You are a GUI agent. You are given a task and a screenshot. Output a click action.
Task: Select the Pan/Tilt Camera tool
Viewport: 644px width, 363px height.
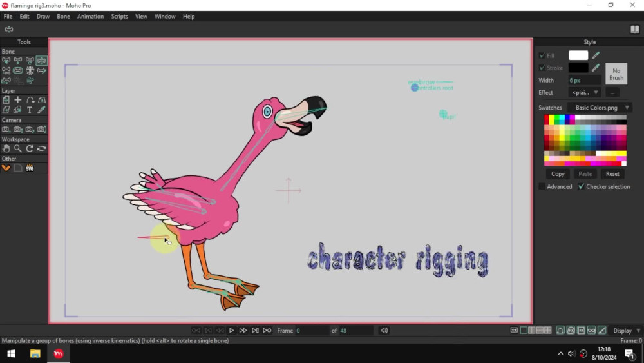[x=41, y=129]
